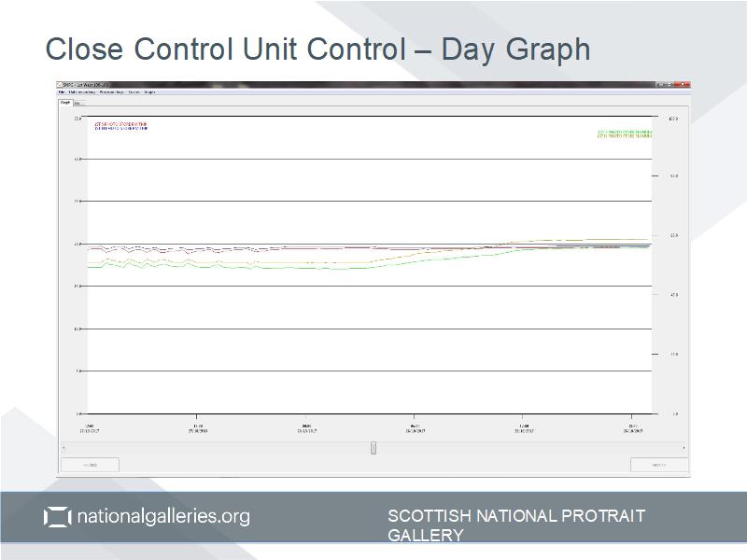The image size is (747, 560).
Task: Click the previous '<<' button below graph
Action: pos(90,464)
